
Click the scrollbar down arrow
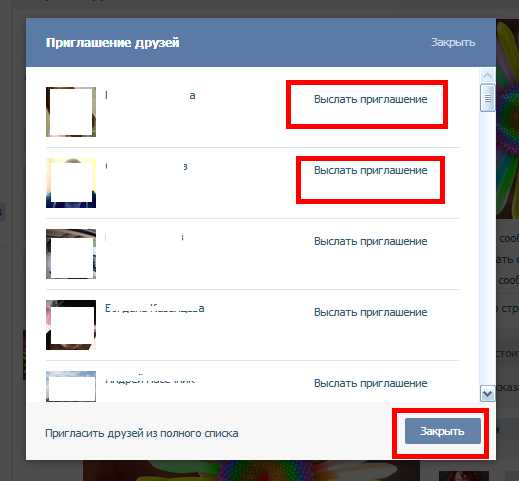487,394
